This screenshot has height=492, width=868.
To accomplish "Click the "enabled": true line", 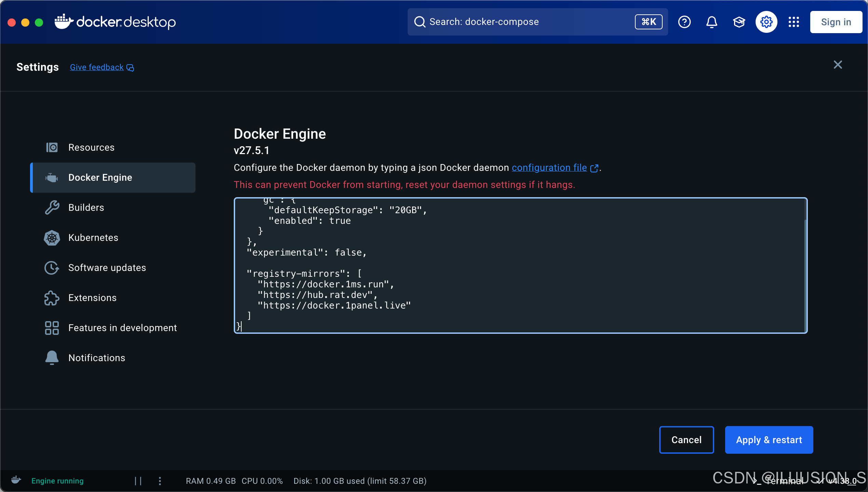I will (310, 221).
